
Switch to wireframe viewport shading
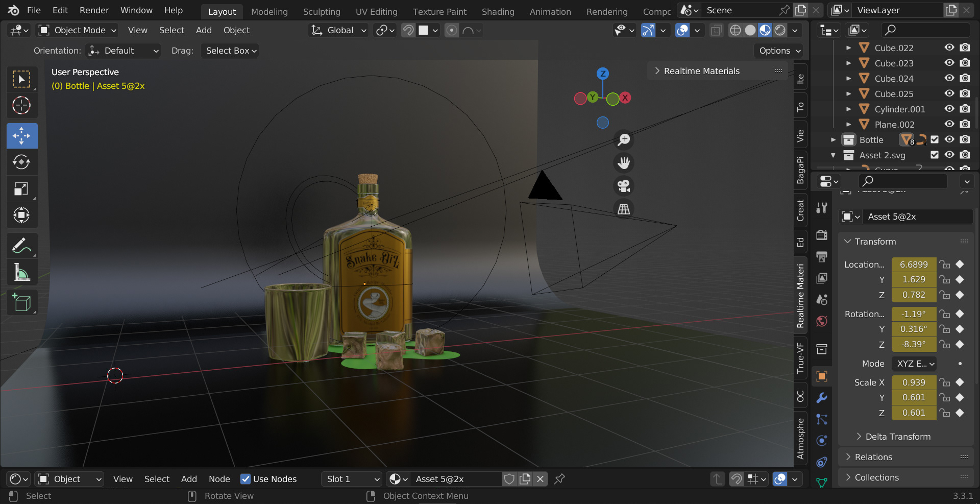(x=735, y=30)
